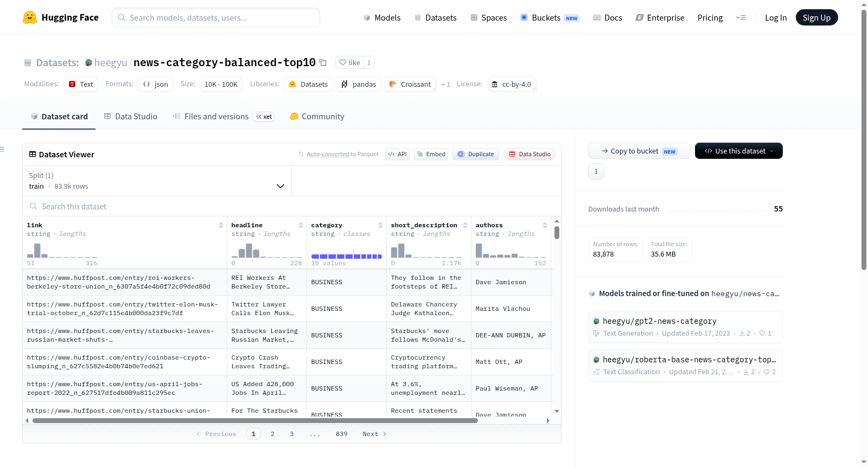The height and width of the screenshot is (467, 868).
Task: Click the heegyu user avatar icon
Action: pyautogui.click(x=88, y=62)
